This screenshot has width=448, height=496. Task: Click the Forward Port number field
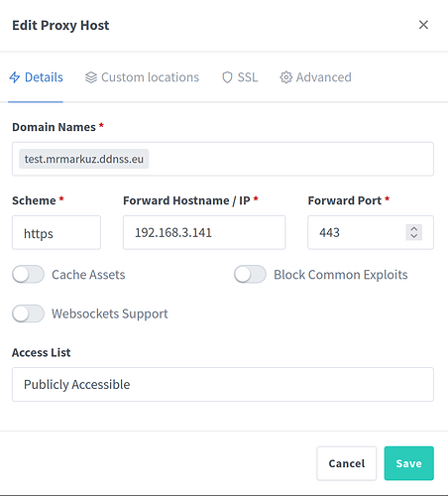(357, 232)
